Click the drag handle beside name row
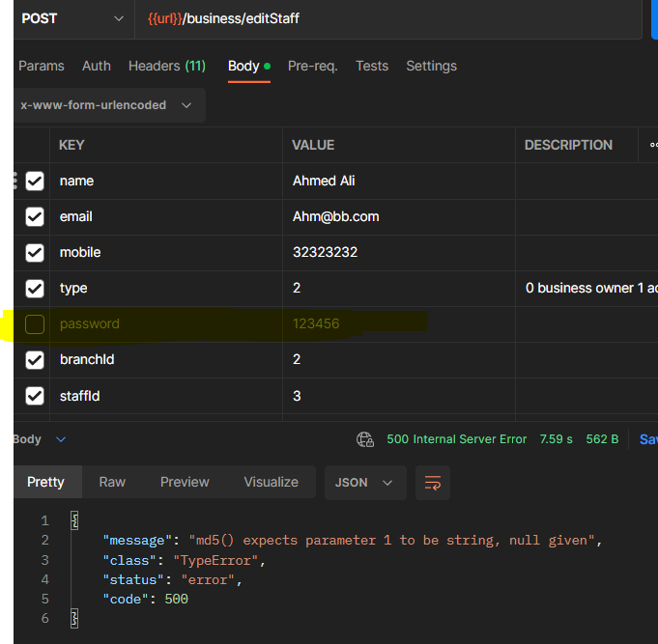 pos(15,181)
